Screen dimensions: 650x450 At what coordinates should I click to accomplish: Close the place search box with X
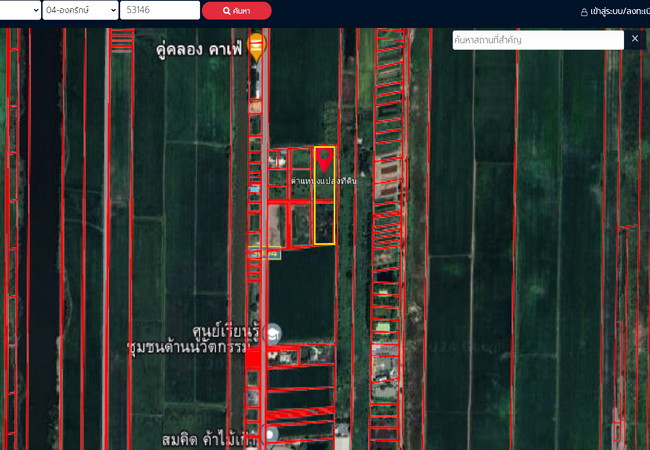(635, 39)
